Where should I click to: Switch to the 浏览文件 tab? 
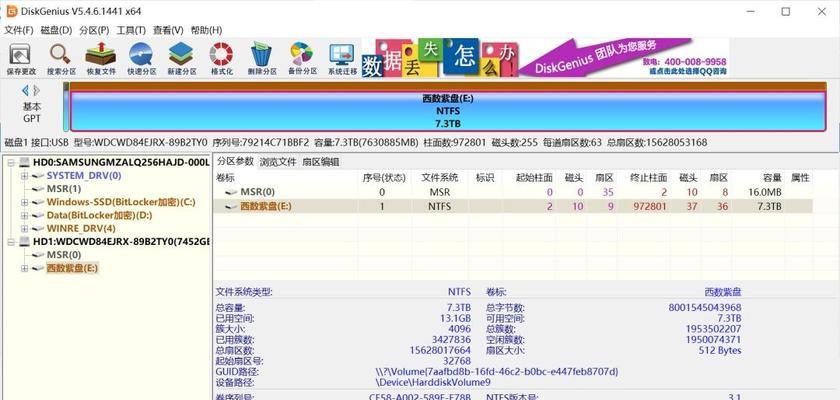coord(278,162)
